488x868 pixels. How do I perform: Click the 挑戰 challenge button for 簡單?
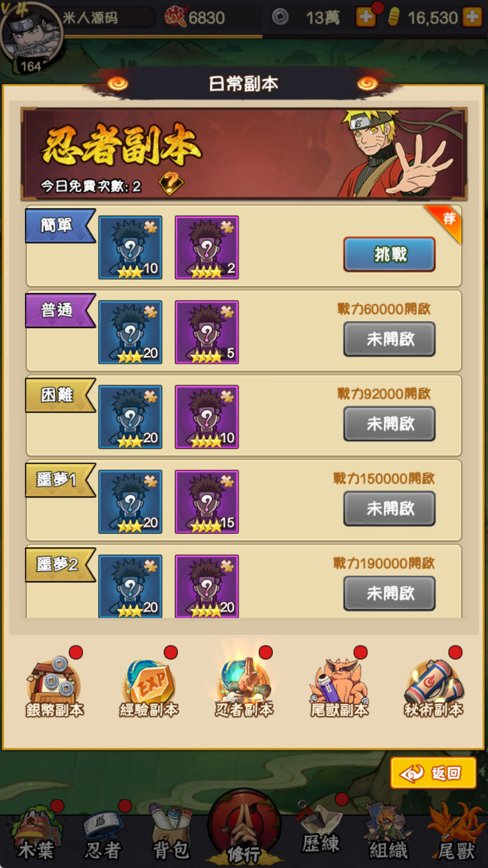(x=389, y=254)
